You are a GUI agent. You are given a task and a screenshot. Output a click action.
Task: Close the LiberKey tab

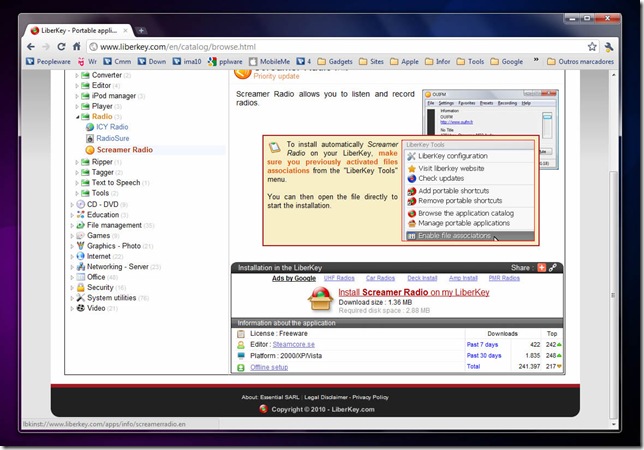click(126, 30)
